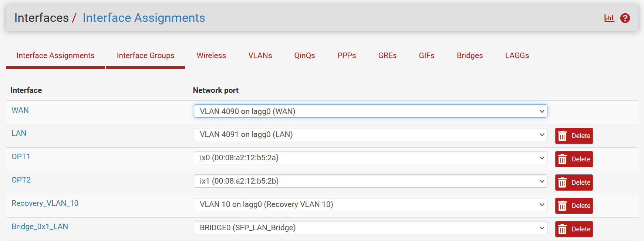Switch to the VLANs tab

[260, 56]
